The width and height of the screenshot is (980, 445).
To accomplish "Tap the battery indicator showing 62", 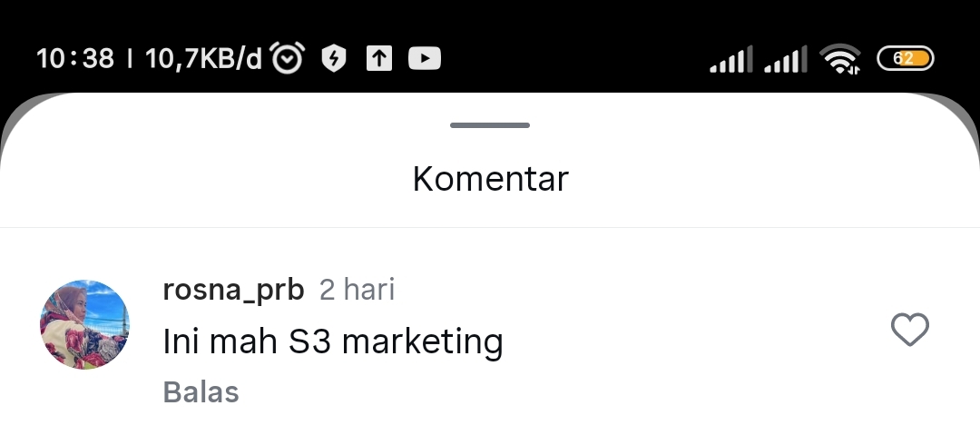I will coord(906,59).
